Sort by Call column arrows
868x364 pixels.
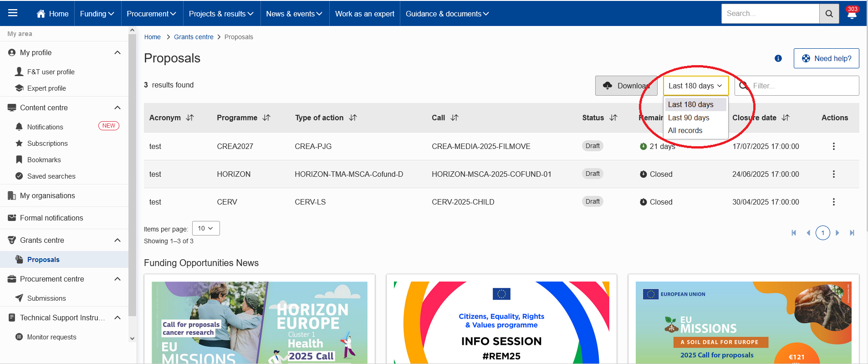[x=454, y=118]
